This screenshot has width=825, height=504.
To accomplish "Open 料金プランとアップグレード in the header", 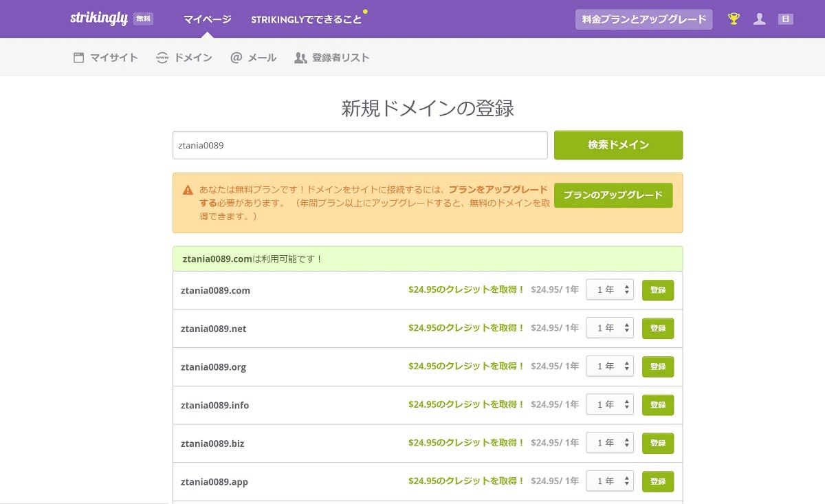I will click(x=643, y=19).
